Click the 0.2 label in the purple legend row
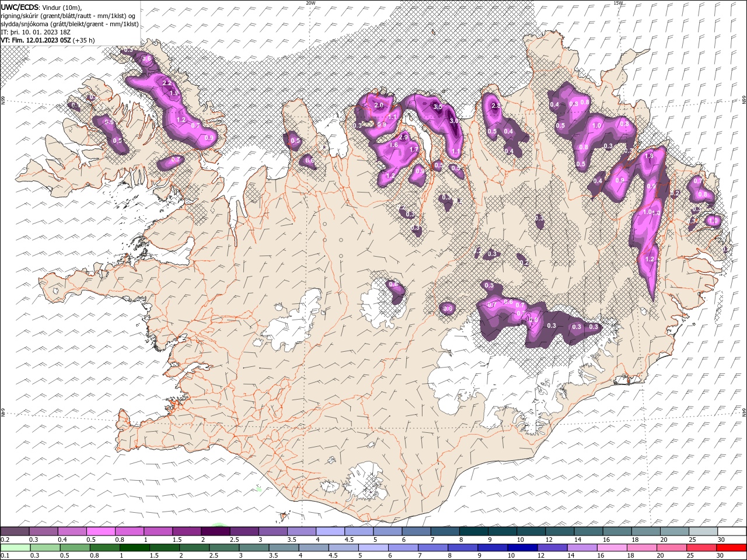Viewport: 747px width, 560px height. pos(4,540)
